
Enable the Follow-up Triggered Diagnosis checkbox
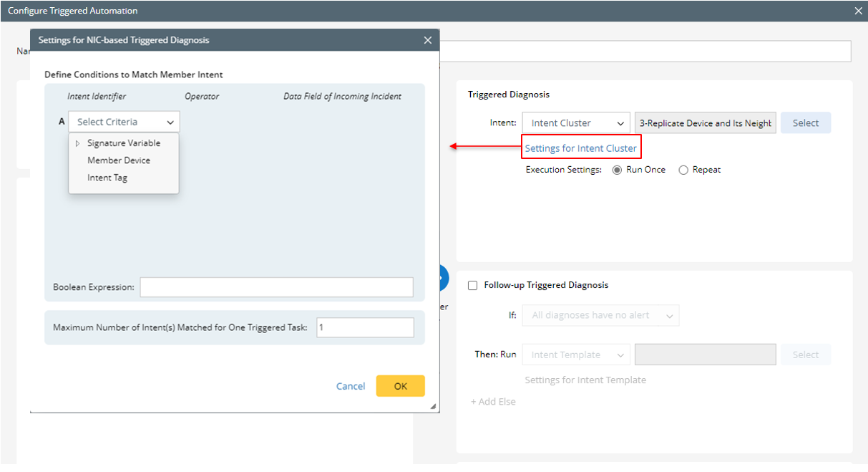[x=472, y=285]
